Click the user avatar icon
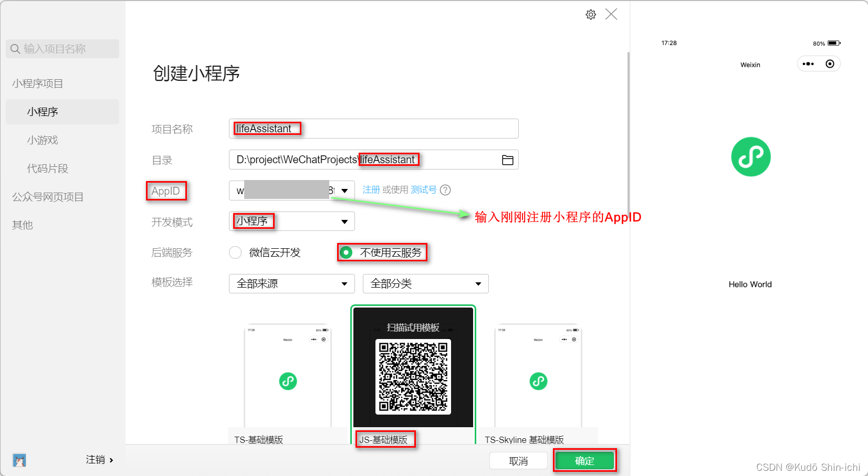Screen dimensions: 868x476 pos(19,460)
